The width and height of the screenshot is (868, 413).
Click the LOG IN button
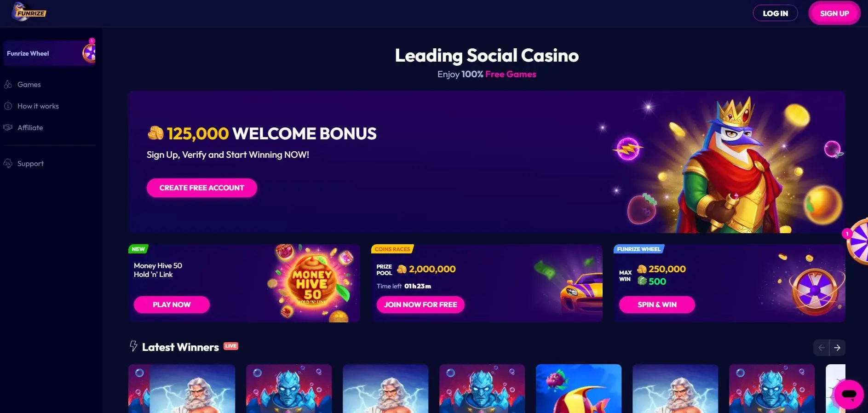pyautogui.click(x=775, y=13)
